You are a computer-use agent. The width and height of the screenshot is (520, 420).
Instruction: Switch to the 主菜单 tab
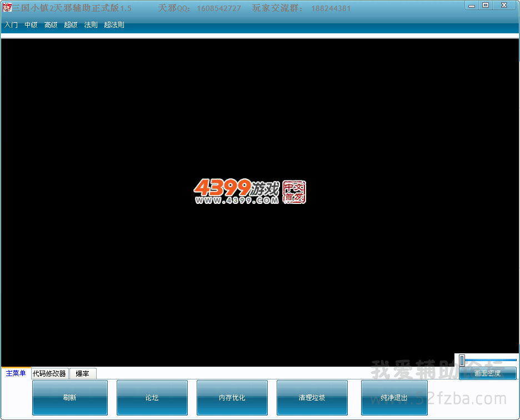pyautogui.click(x=16, y=373)
